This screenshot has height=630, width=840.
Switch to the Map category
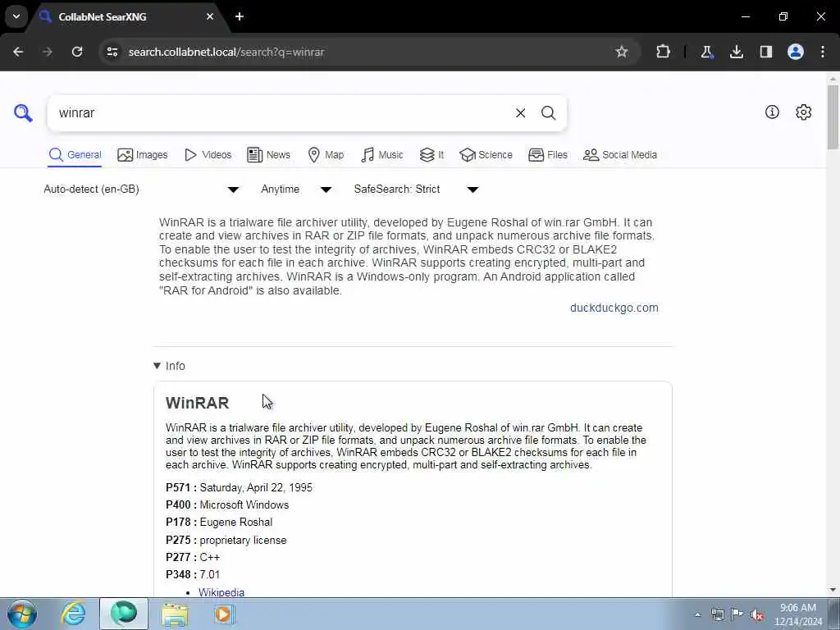[326, 155]
